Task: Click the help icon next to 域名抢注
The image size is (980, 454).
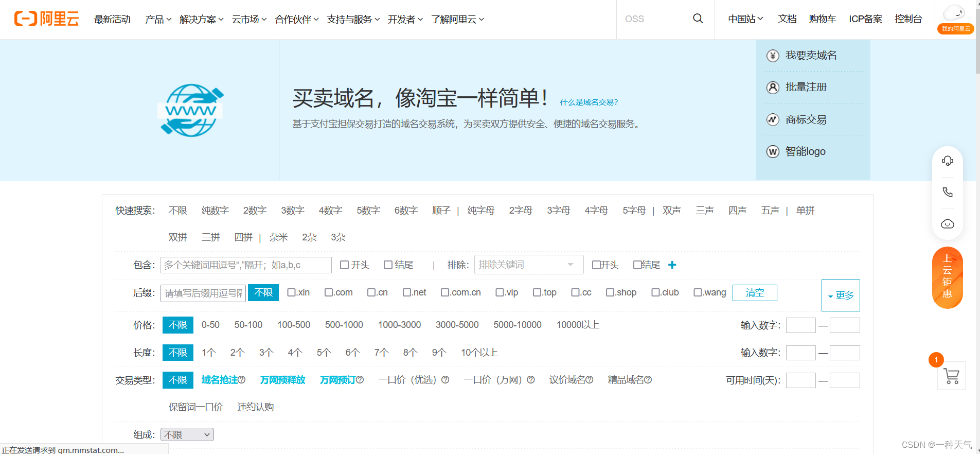Action: [242, 380]
